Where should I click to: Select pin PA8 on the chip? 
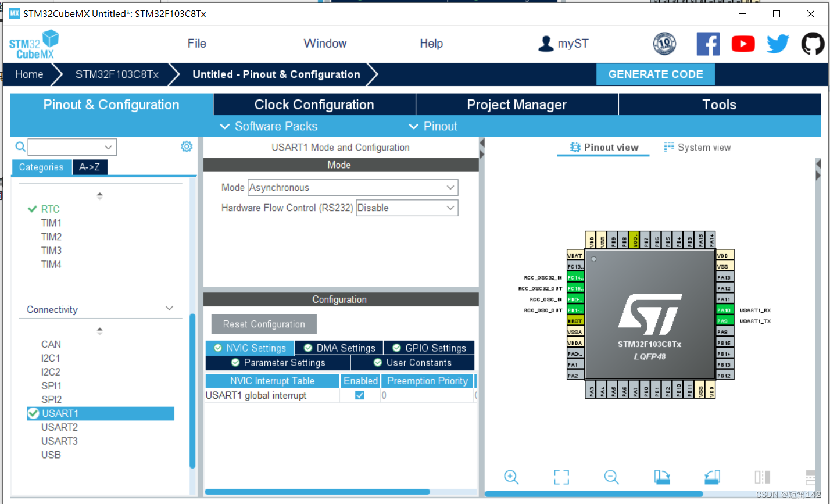724,332
